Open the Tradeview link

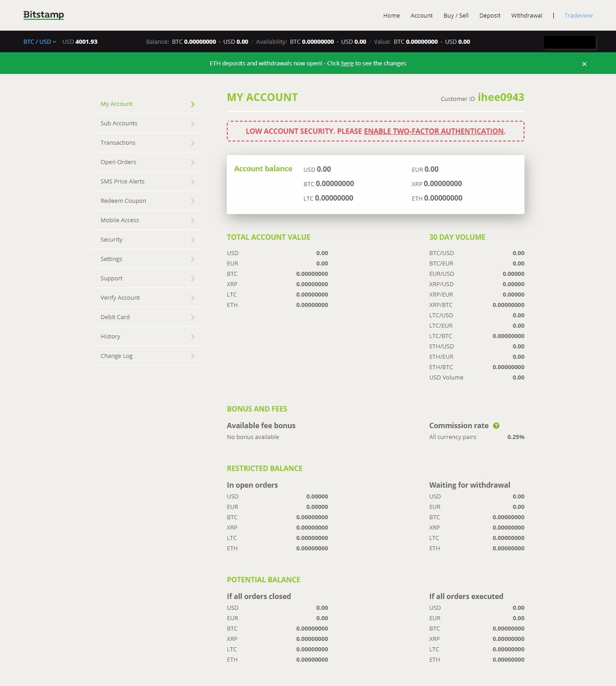point(579,15)
